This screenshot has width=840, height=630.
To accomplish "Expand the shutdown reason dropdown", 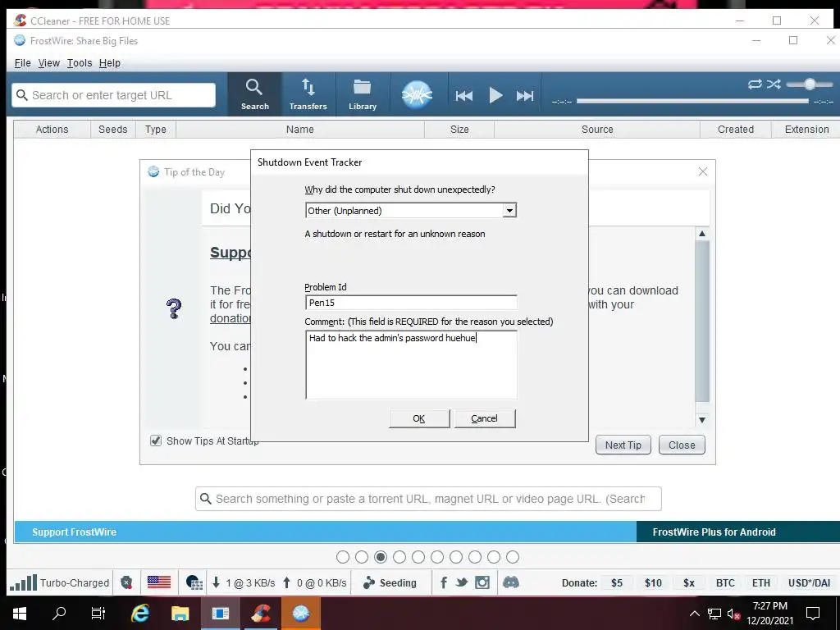I will coord(509,211).
